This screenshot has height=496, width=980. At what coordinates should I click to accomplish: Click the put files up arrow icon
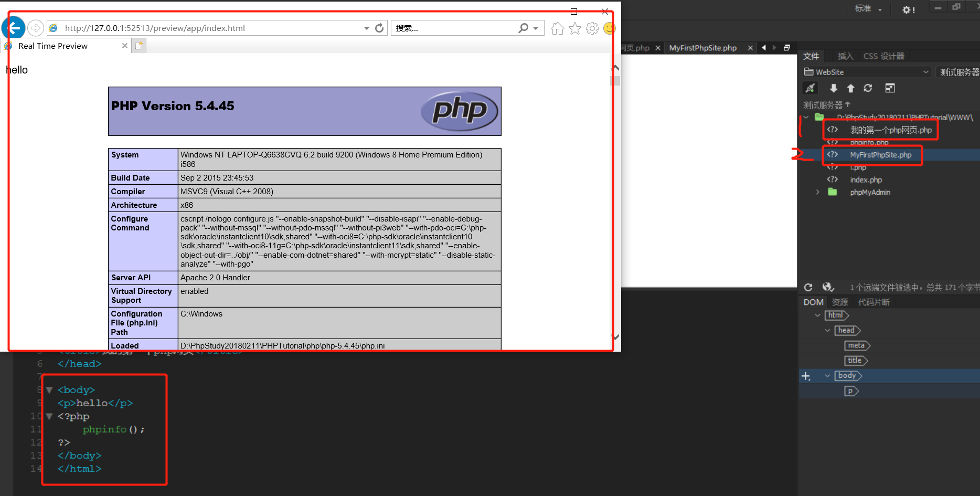click(x=851, y=88)
